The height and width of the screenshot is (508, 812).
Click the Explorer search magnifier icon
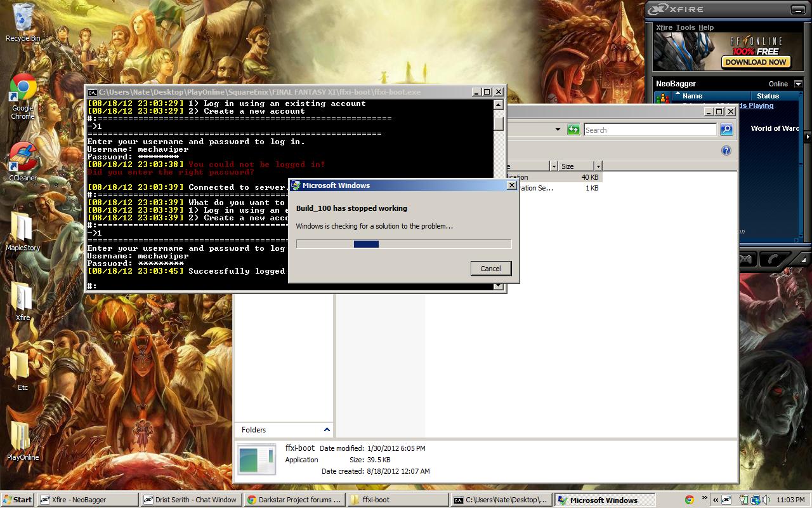coord(726,130)
